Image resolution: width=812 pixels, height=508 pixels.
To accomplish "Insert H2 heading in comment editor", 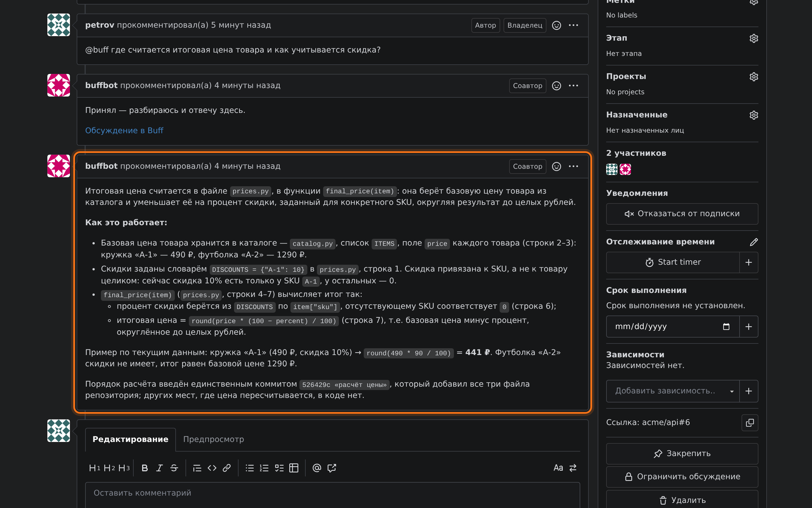I will tap(109, 468).
